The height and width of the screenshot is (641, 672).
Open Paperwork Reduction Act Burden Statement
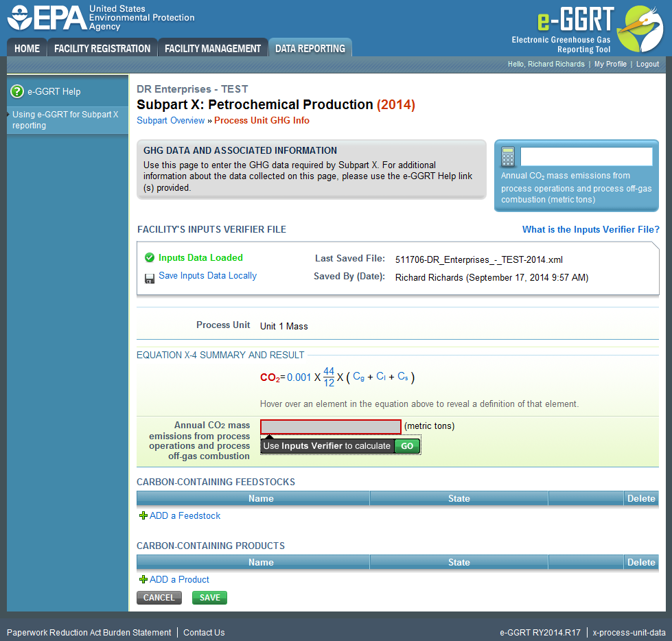coord(89,633)
